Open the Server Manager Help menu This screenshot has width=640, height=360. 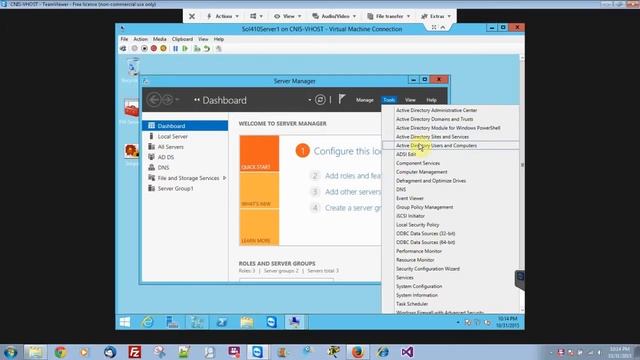[x=431, y=100]
